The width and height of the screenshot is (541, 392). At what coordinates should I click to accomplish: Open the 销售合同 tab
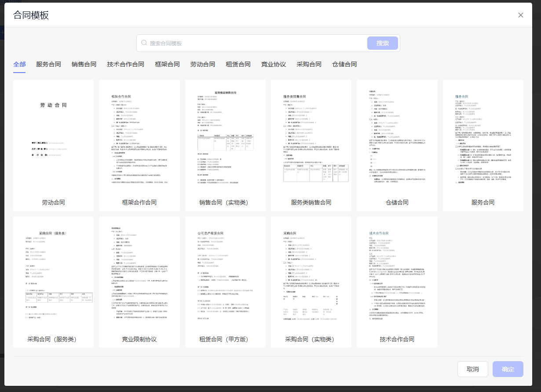point(84,64)
